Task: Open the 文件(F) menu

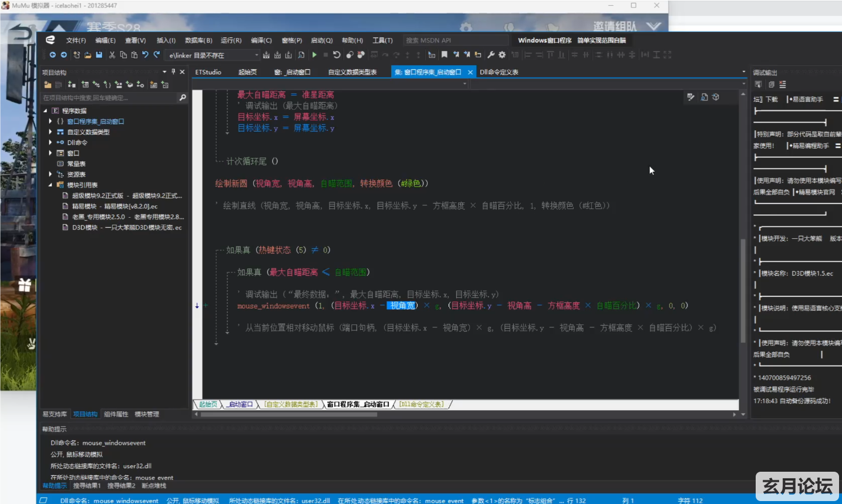Action: pos(76,40)
